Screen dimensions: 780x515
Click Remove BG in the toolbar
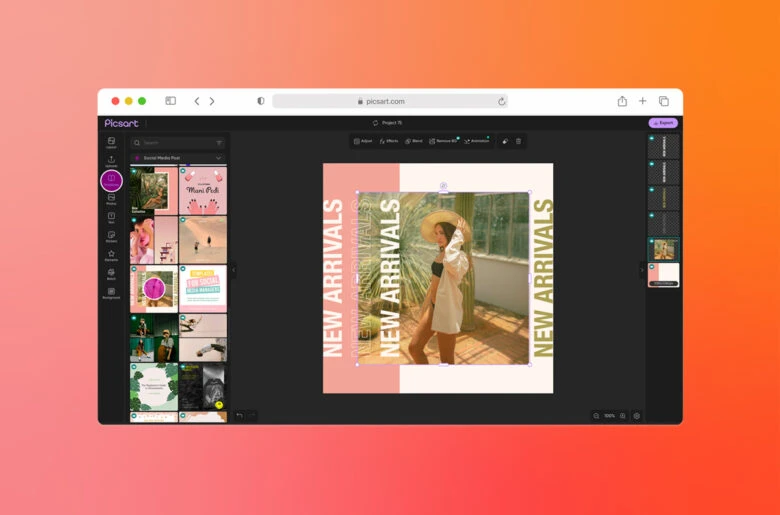[x=443, y=141]
